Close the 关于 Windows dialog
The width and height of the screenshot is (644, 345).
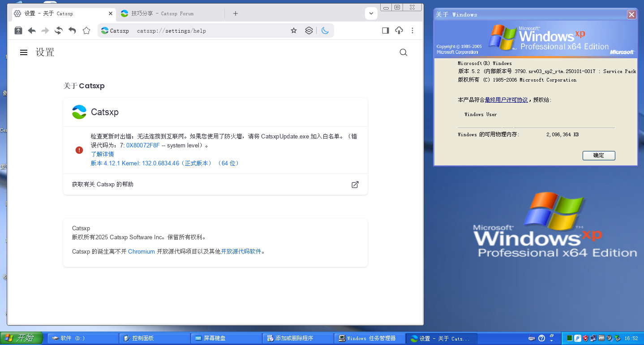coord(631,15)
